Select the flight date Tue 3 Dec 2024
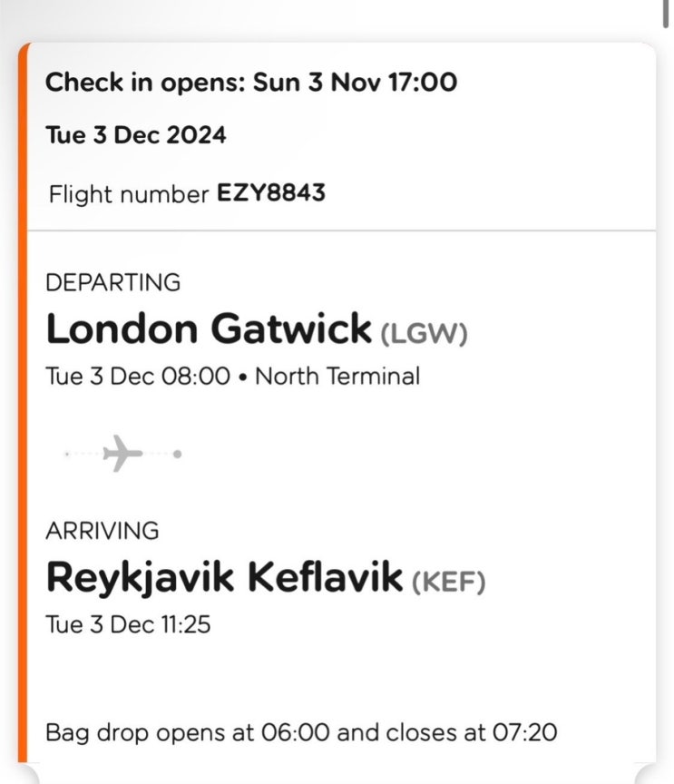The width and height of the screenshot is (674, 784). [136, 135]
